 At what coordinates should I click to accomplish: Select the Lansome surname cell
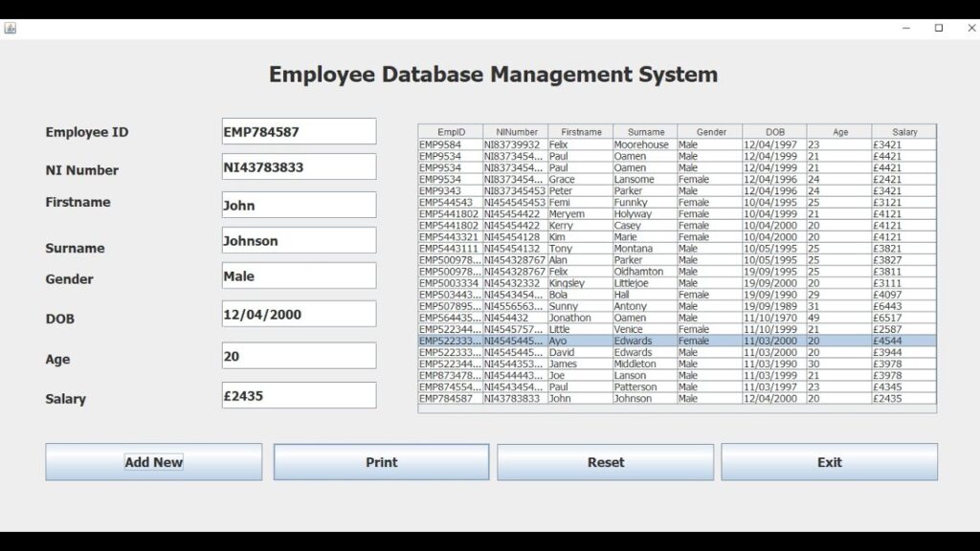tap(646, 179)
